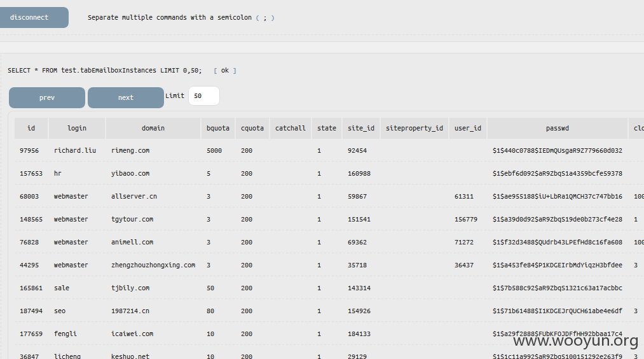Click login cell hr
Image resolution: width=644 pixels, height=359 pixels.
click(57, 174)
